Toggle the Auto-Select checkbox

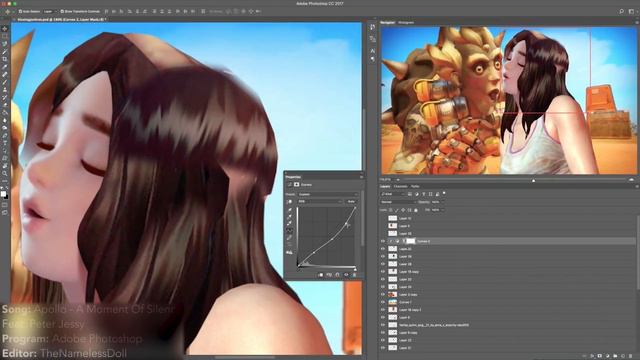pos(20,11)
